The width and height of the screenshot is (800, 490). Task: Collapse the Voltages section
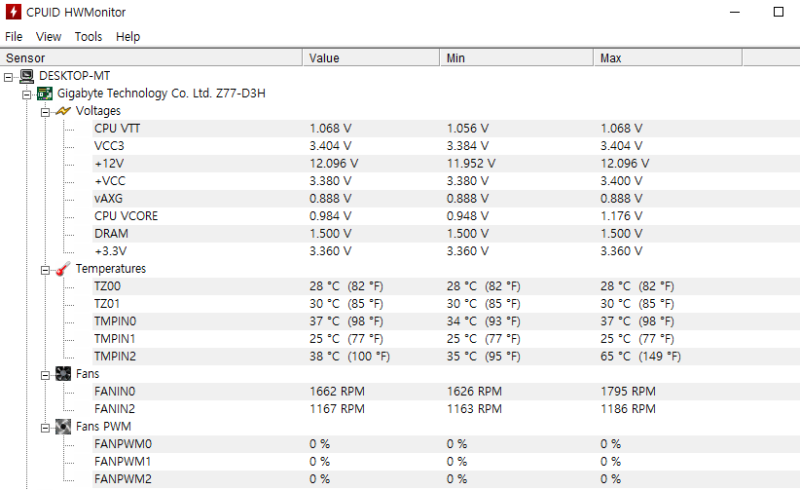45,111
